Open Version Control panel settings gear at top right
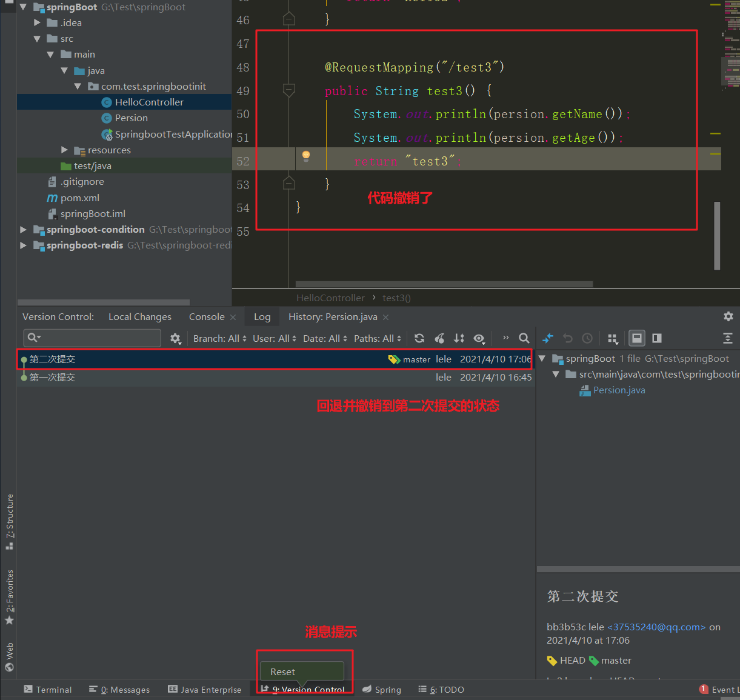Screen dimensions: 740x700 pyautogui.click(x=728, y=316)
